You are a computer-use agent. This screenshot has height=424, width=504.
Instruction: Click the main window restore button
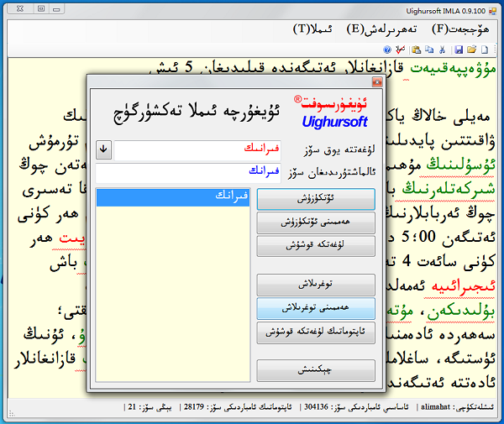tap(41, 9)
